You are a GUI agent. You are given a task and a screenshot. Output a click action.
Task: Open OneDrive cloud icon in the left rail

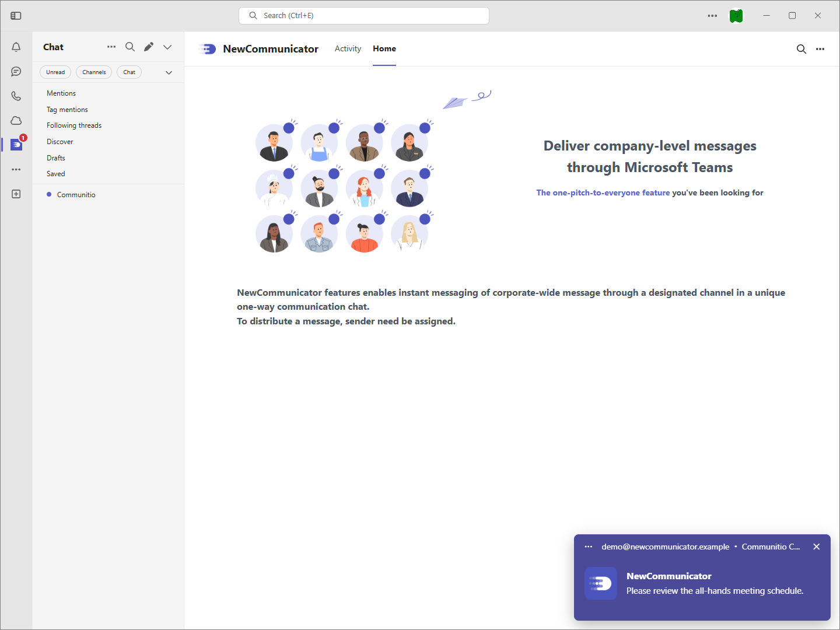(16, 121)
